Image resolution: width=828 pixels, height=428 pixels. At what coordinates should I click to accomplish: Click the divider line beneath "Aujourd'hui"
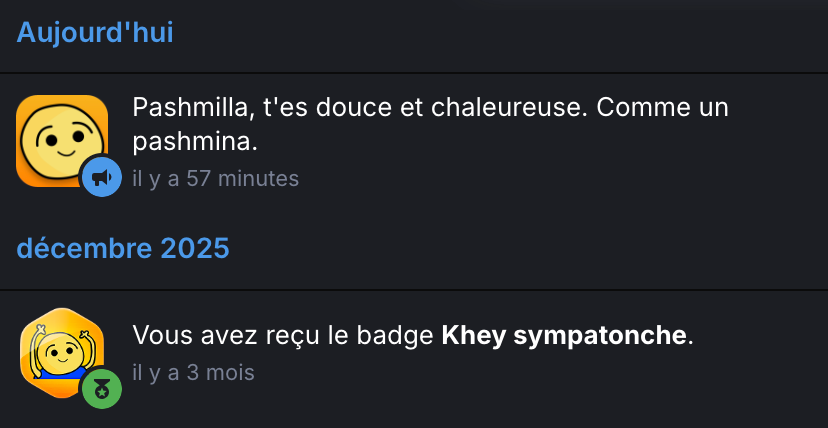click(414, 73)
